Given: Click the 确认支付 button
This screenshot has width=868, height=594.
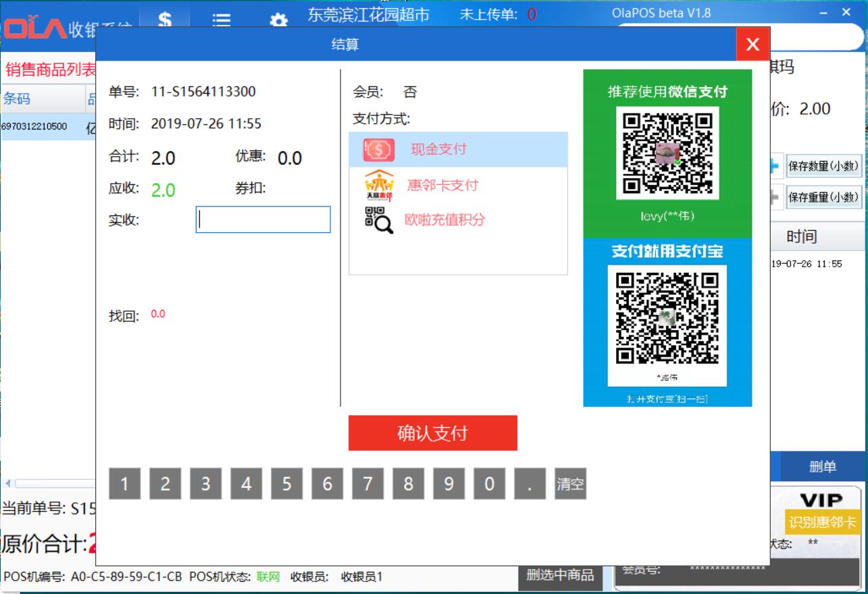Looking at the screenshot, I should click(433, 433).
